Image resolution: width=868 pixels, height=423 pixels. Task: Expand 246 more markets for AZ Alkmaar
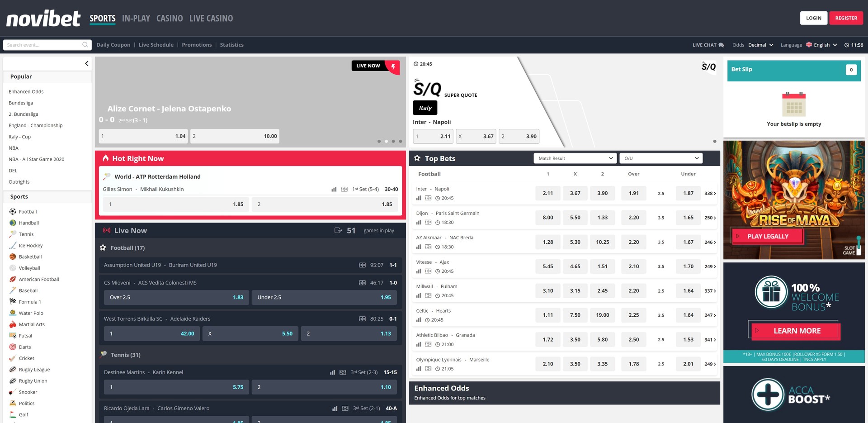[x=710, y=242]
